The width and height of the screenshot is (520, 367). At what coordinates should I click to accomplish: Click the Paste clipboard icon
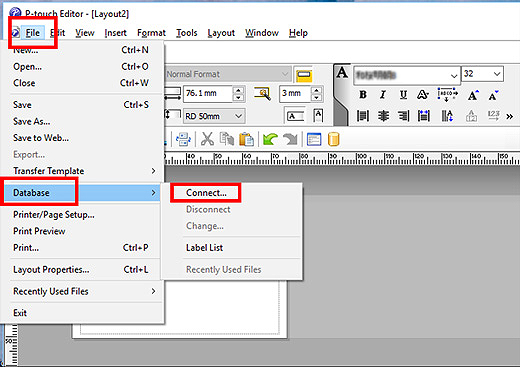pos(246,139)
